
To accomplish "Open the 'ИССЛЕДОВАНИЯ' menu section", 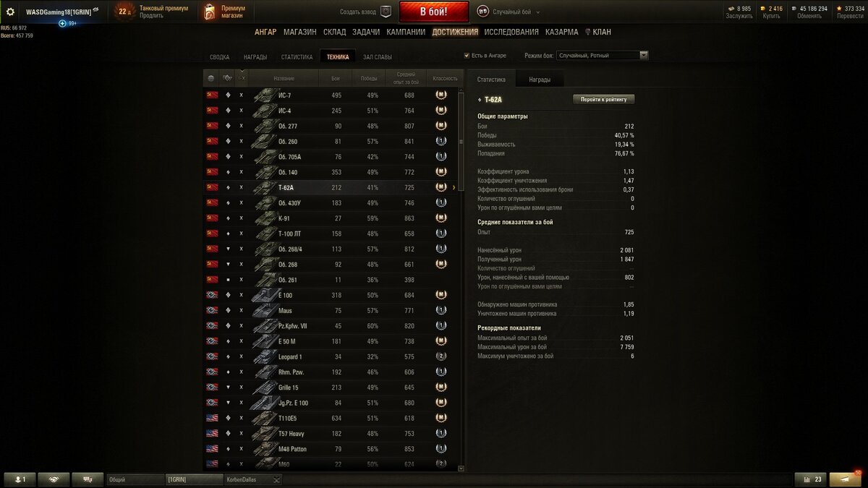I will click(511, 32).
